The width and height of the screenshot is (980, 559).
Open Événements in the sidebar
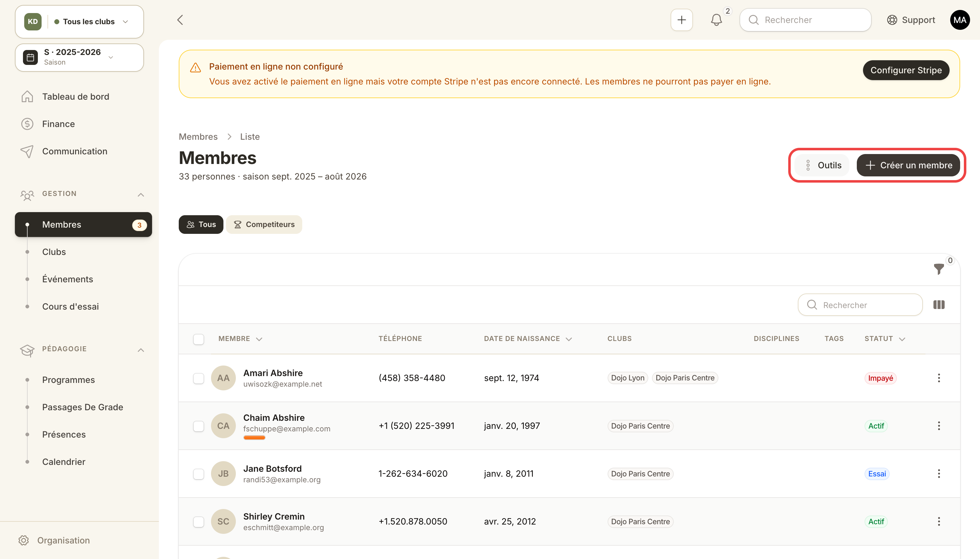pos(68,279)
